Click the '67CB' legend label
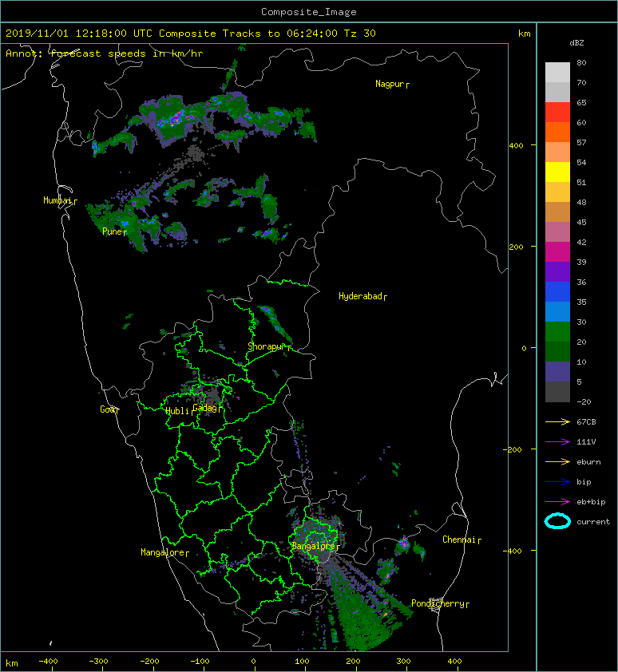Image resolution: width=618 pixels, height=672 pixels. click(x=586, y=421)
